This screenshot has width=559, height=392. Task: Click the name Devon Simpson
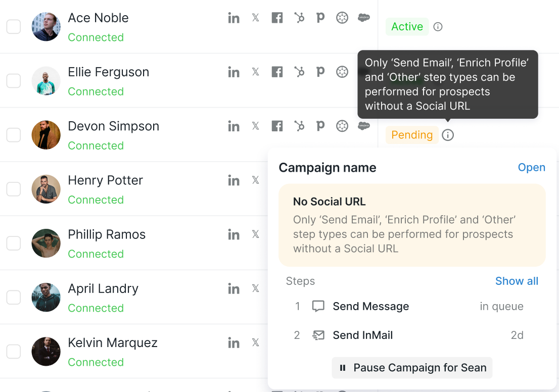point(113,126)
